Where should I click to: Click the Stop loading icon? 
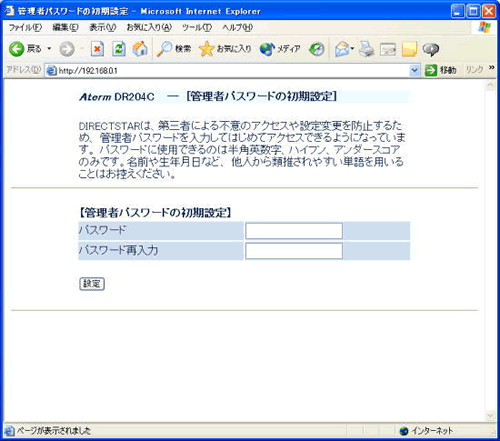(x=97, y=49)
